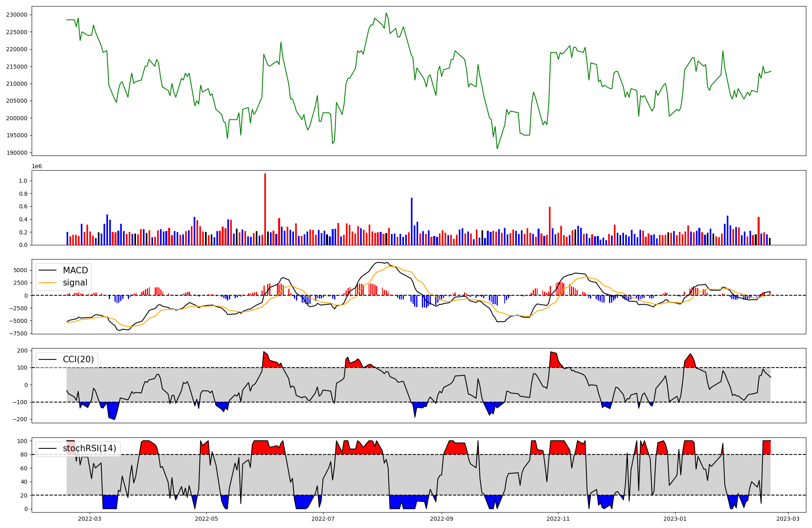Viewport: 812px width, 528px height.
Task: Click the orange signal legend entry
Action: [x=75, y=283]
